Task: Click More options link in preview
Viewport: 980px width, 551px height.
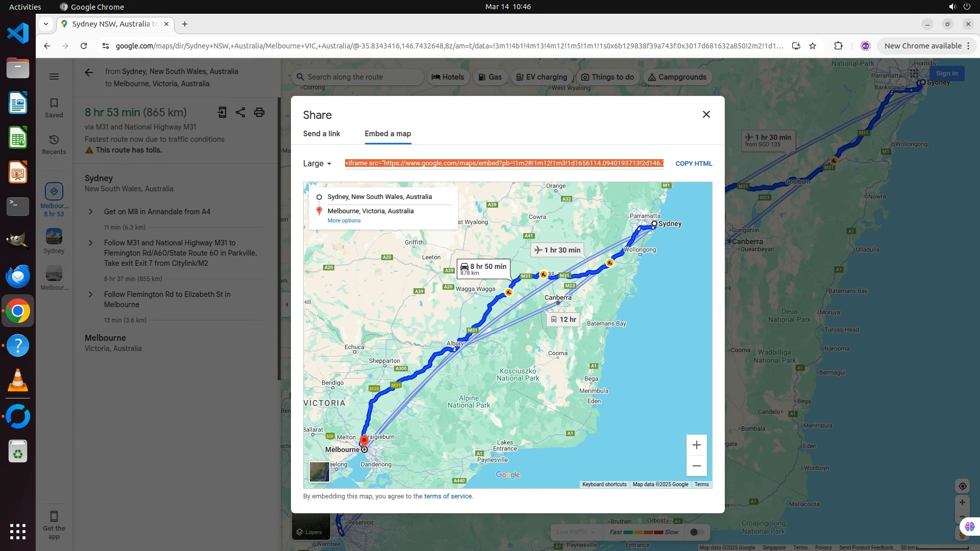Action: tap(344, 221)
